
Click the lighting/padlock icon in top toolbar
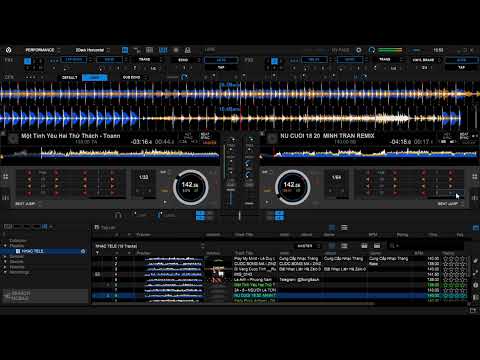coord(188,50)
